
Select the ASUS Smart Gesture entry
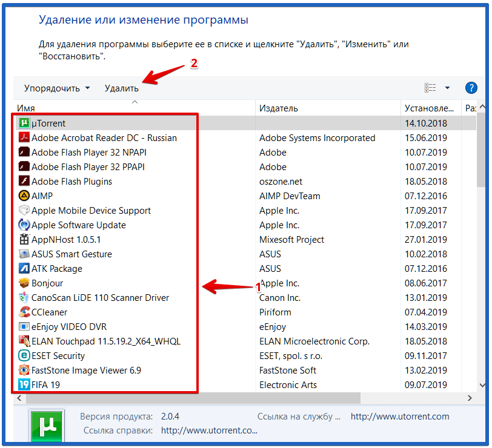click(72, 254)
